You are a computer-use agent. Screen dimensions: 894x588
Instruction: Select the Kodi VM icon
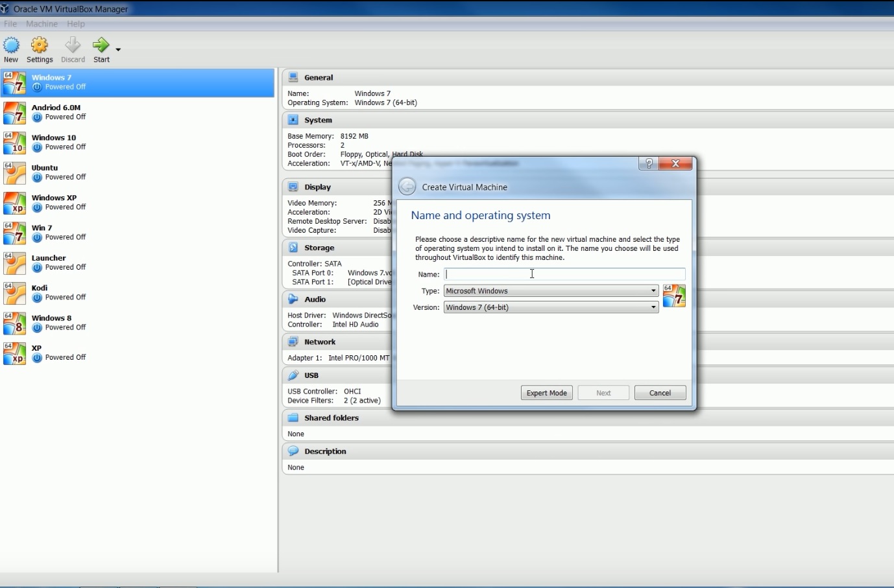point(14,293)
